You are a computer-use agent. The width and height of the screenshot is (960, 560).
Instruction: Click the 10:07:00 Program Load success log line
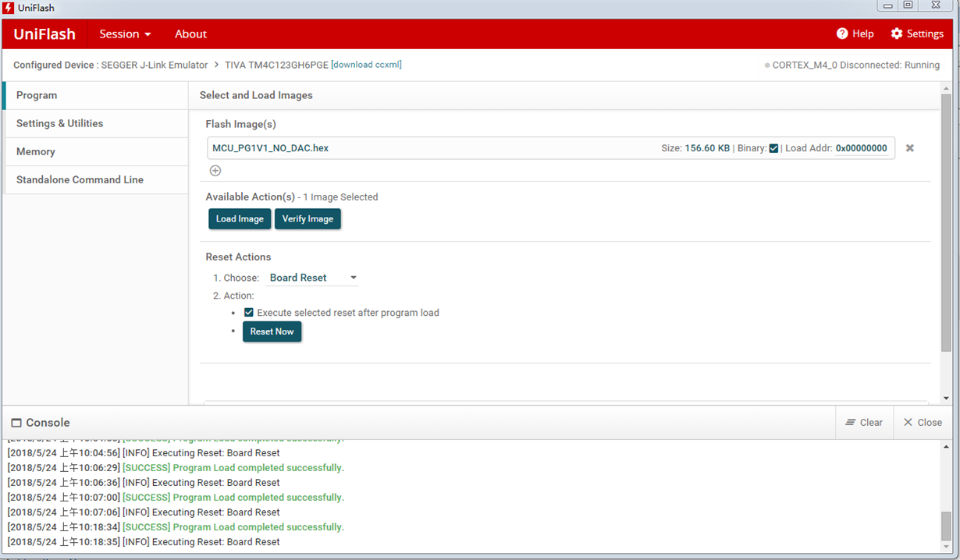pyautogui.click(x=176, y=498)
